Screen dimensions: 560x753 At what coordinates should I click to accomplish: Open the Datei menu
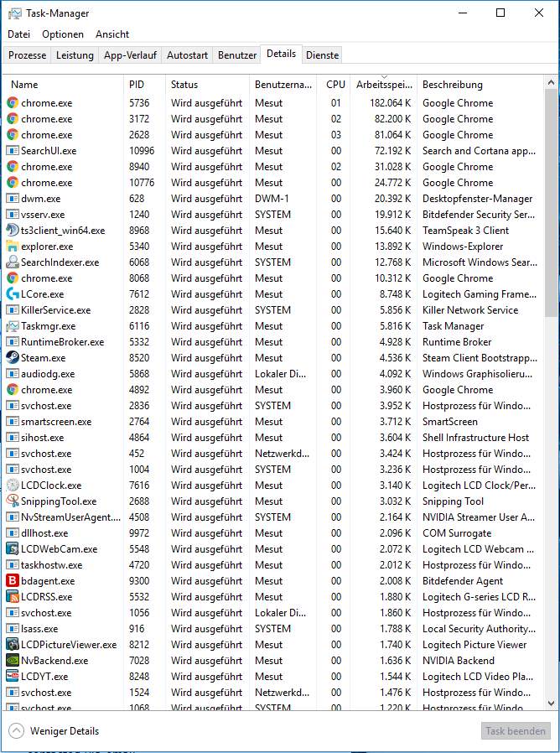coord(18,34)
